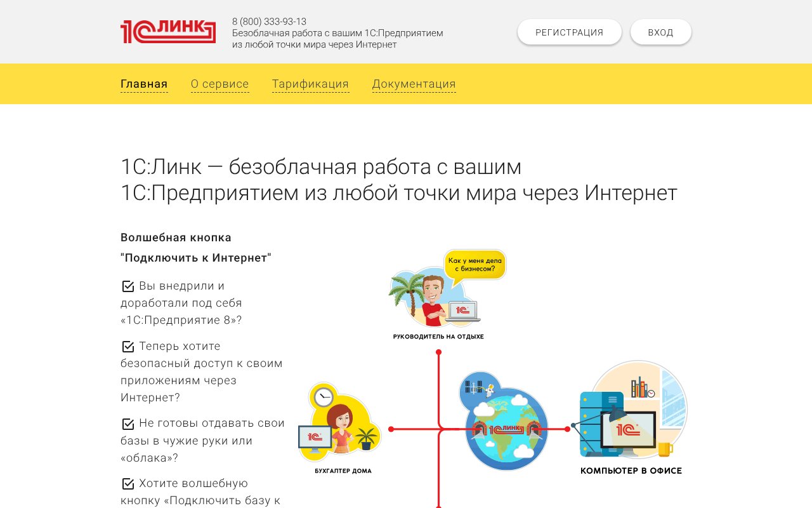Toggle the checkmark beside 'Теперь хотите безопасный доступ'
The height and width of the screenshot is (508, 812).
pyautogui.click(x=128, y=346)
